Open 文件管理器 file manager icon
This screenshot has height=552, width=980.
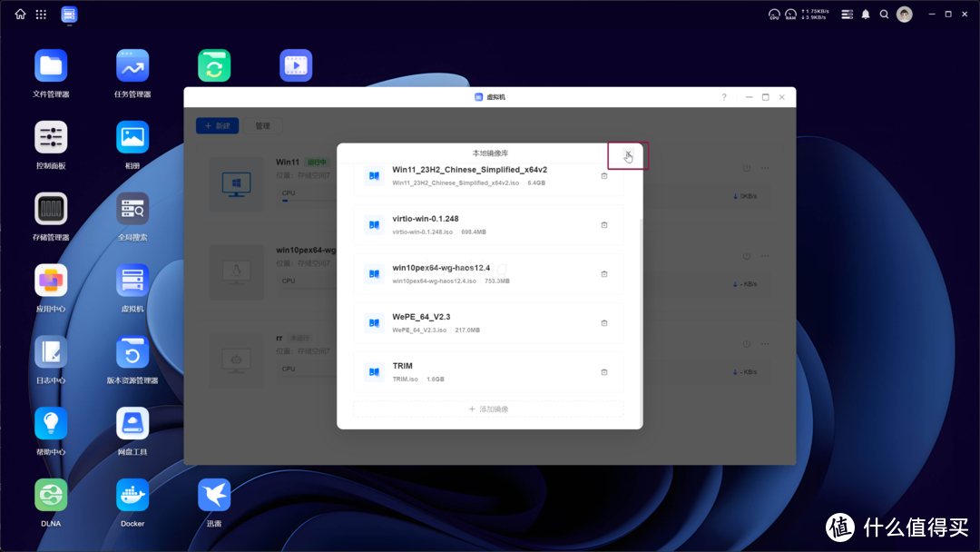coord(51,66)
